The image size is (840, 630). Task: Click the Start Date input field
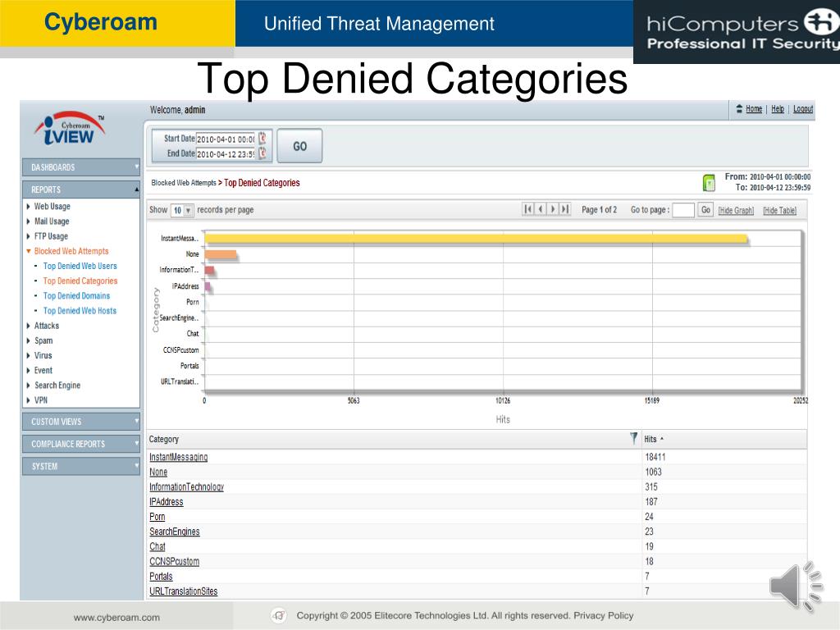click(x=226, y=139)
